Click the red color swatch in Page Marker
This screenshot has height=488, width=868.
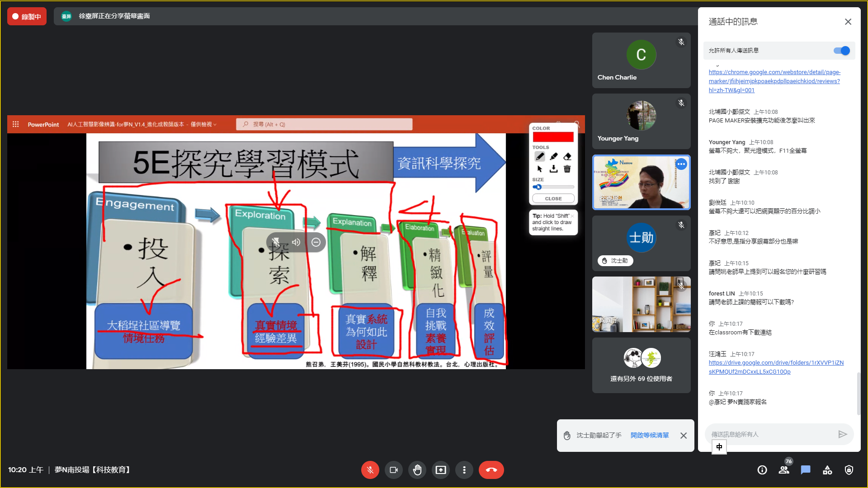[553, 137]
